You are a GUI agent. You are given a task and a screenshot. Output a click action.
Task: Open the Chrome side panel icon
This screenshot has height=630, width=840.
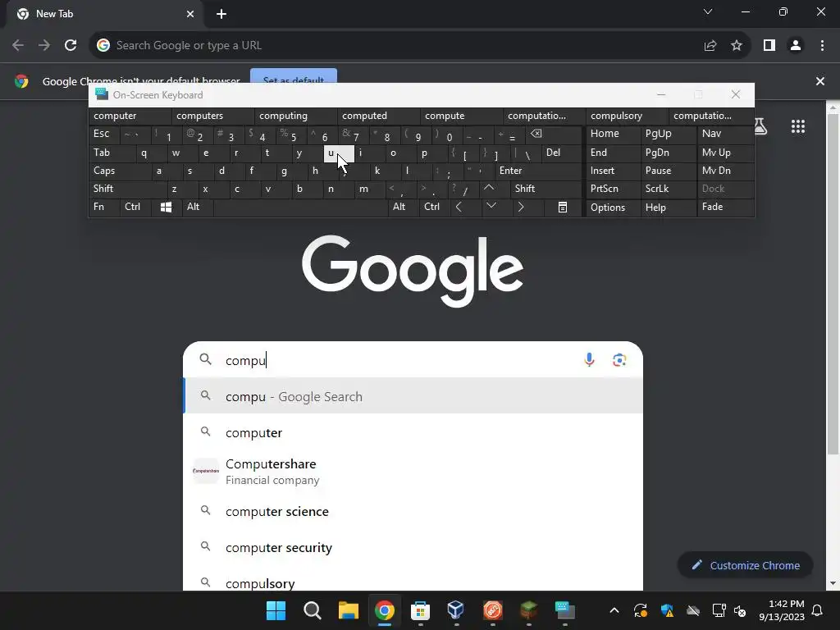[769, 46]
